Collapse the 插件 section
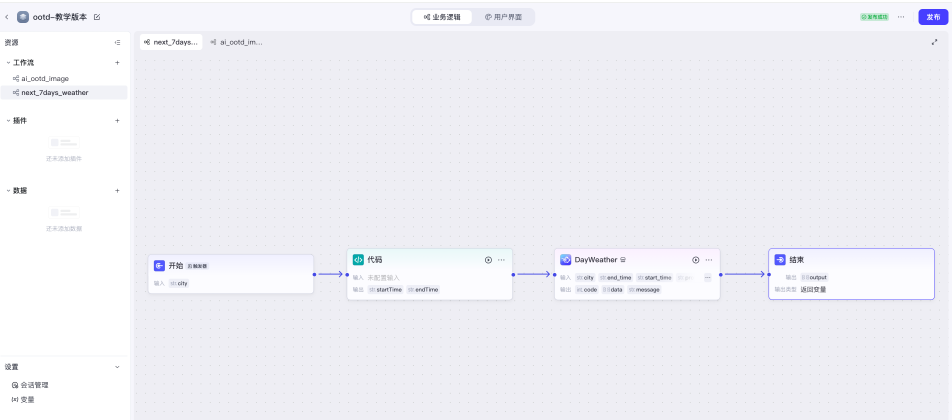The width and height of the screenshot is (952, 420). point(8,120)
